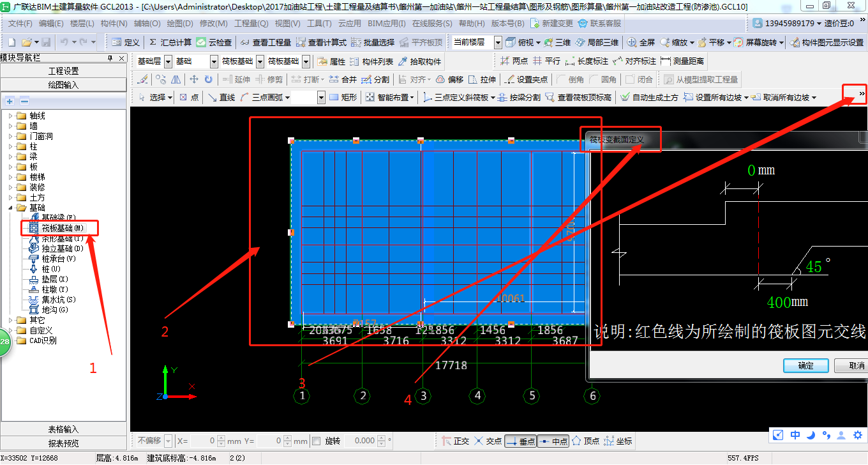Start 云检查 cloud check
The height and width of the screenshot is (465, 868).
coord(214,42)
